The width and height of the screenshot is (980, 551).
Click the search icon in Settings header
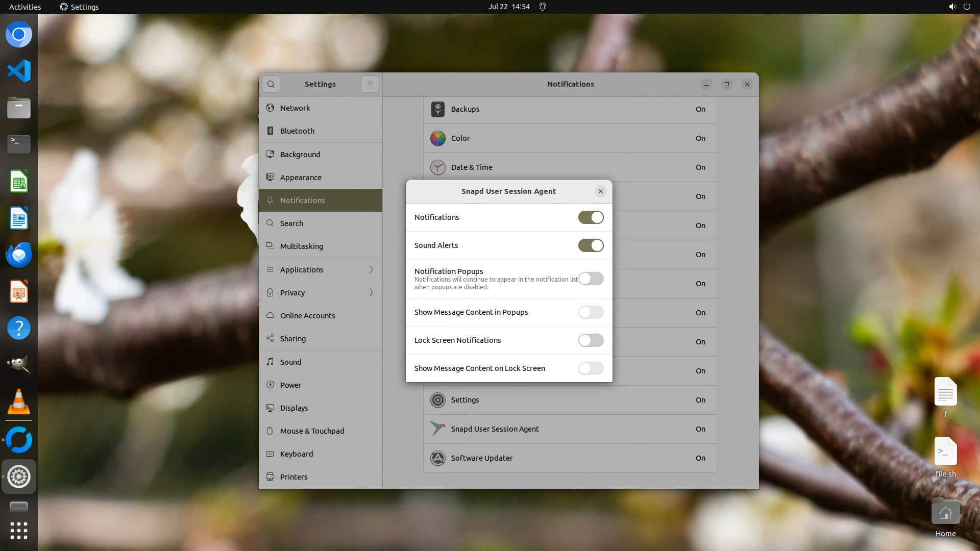click(x=271, y=84)
